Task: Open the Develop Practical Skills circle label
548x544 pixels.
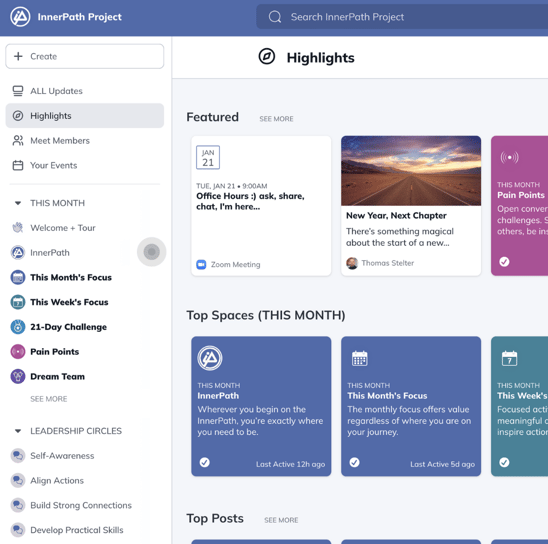Action: click(x=77, y=530)
